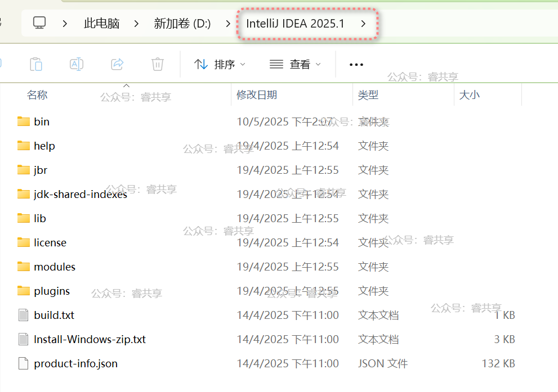Select the build.txt file icon
558x392 pixels.
coord(24,315)
